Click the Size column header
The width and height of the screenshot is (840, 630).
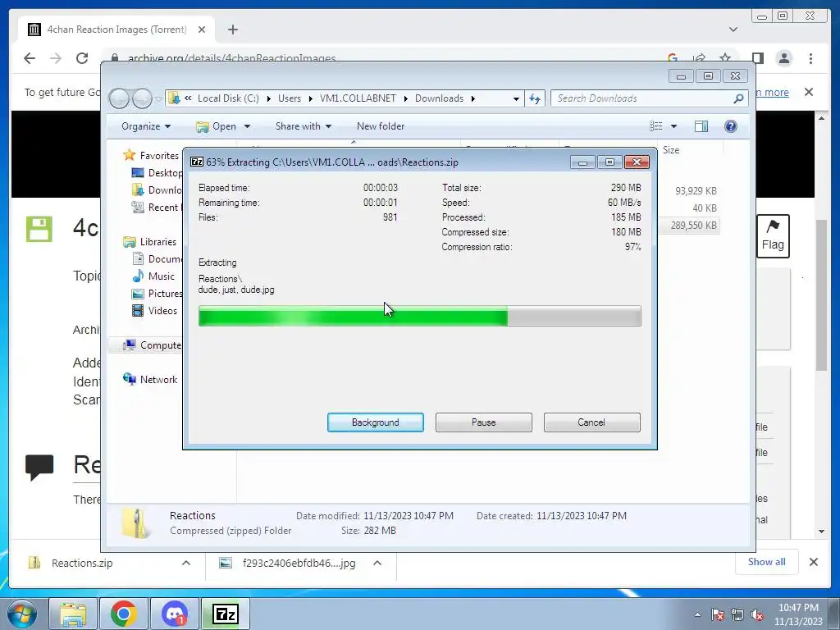click(x=671, y=150)
